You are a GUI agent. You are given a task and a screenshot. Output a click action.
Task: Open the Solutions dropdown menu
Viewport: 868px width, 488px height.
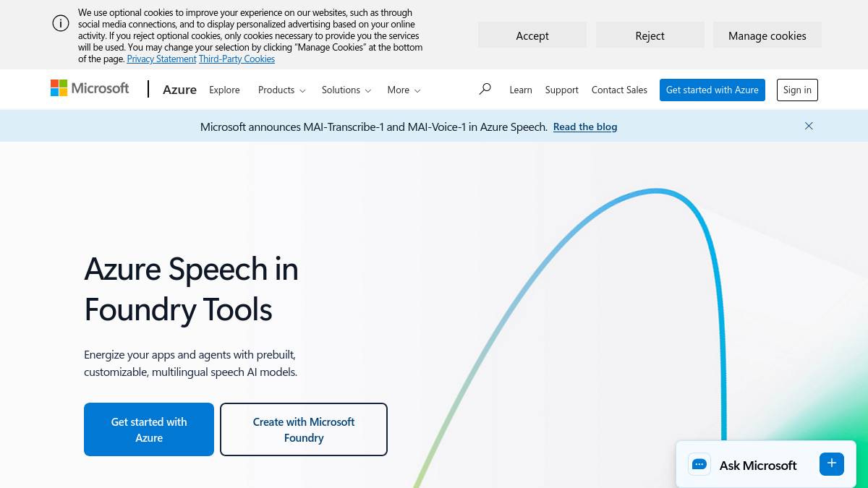(346, 90)
